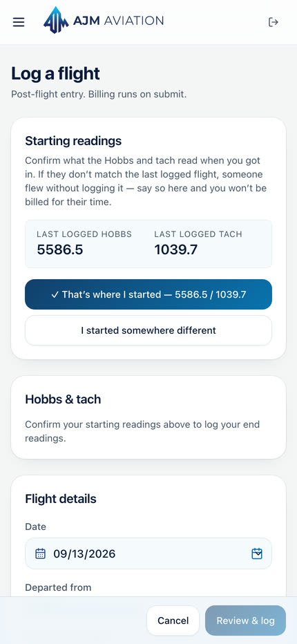297x644 pixels.
Task: Click the "Log a flight" page title
Action: (55, 74)
